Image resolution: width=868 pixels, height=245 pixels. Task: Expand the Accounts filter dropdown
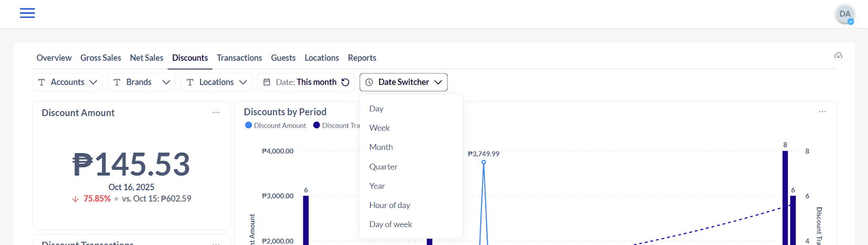(x=67, y=82)
